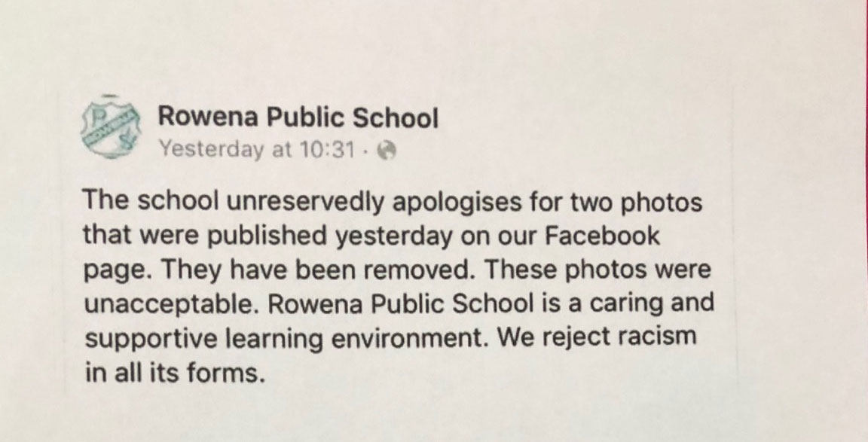The width and height of the screenshot is (868, 442).
Task: Click the post's opening words 'The school'
Action: tap(151, 201)
